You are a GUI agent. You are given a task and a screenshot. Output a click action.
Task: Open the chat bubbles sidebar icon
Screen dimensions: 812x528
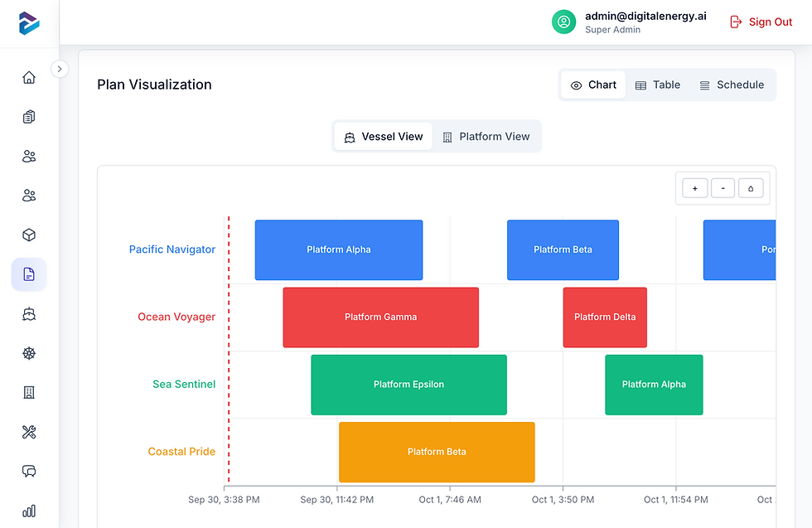click(x=29, y=472)
